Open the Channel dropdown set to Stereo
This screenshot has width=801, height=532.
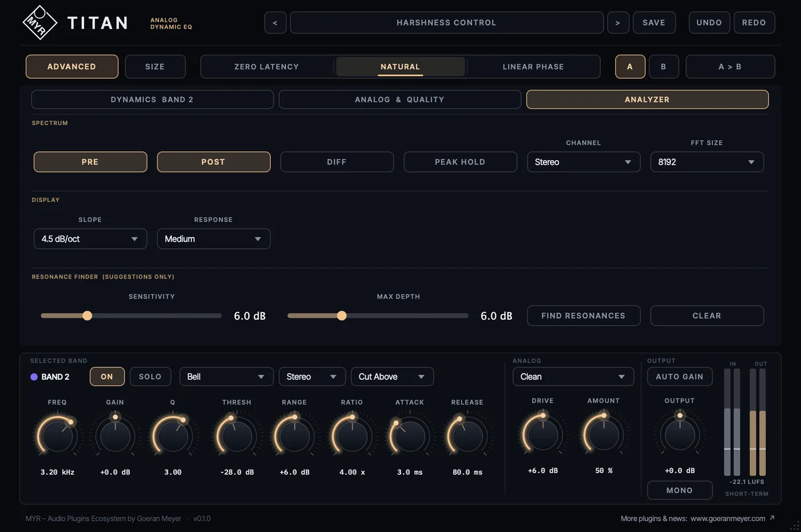click(x=584, y=162)
